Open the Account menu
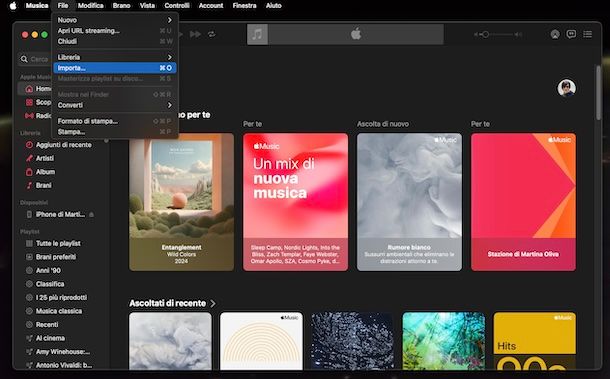Viewport: 610px width, 379px height. coord(211,6)
